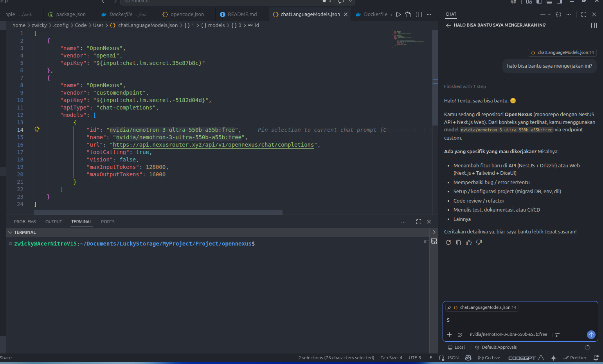Click the horizontal editor scrollbar
603x364 pixels.
click(x=158, y=213)
